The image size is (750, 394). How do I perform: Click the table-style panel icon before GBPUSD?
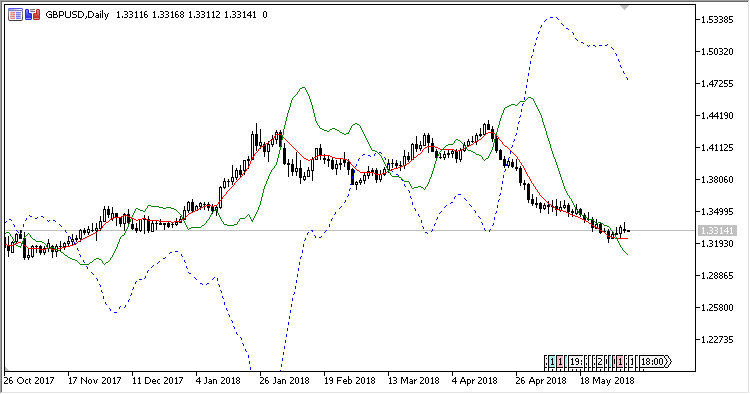15,15
